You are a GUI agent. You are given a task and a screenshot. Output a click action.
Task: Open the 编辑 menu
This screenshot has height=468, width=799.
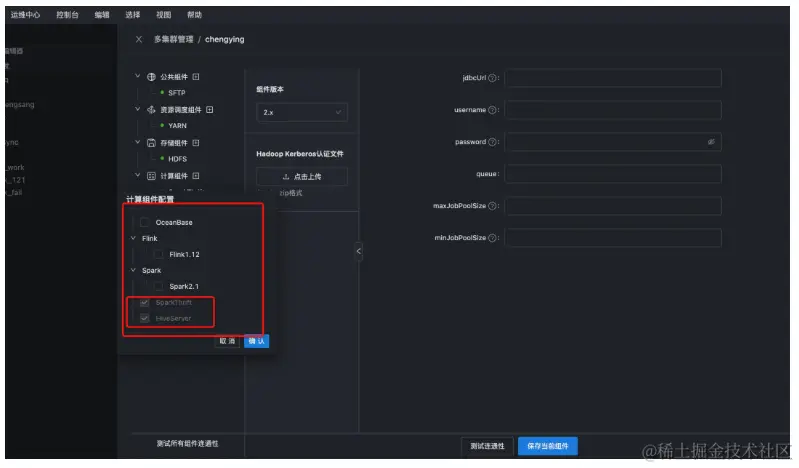tap(102, 15)
